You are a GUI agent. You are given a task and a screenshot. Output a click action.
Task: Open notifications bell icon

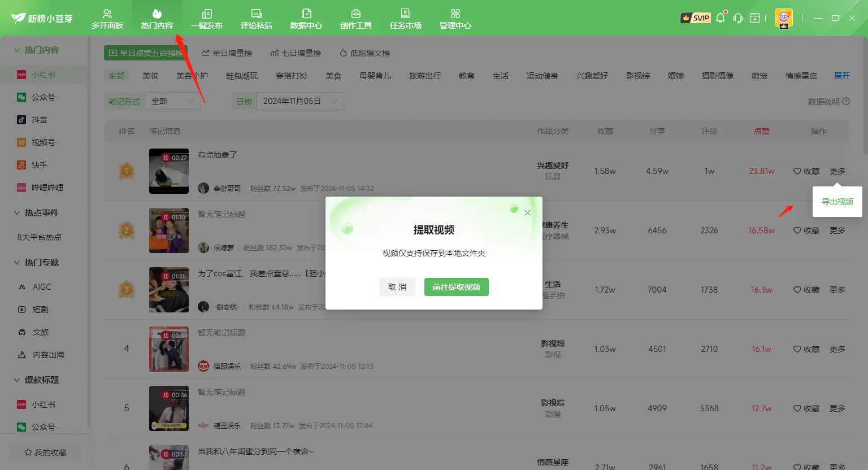pos(721,18)
